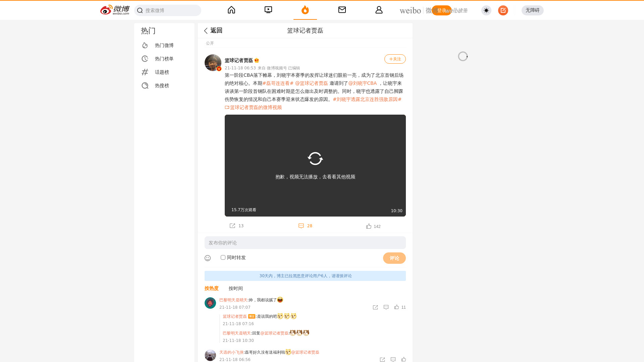The height and width of the screenshot is (362, 644).
Task: Focus the 搜索微博 search field
Action: [168, 10]
